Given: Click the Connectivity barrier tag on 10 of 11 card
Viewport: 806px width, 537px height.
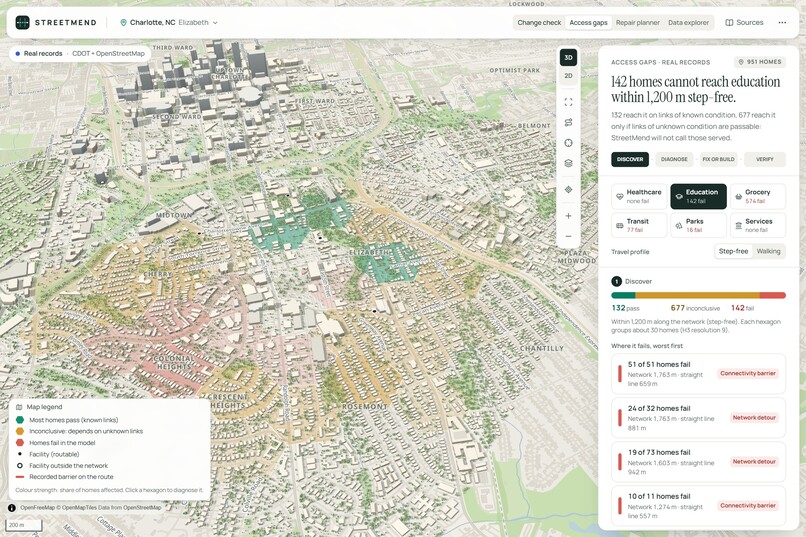Looking at the screenshot, I should (748, 506).
